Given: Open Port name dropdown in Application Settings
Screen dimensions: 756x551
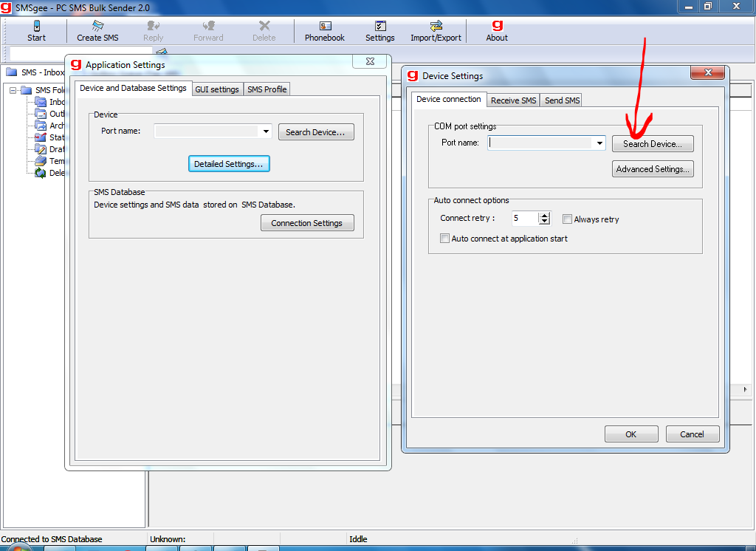Looking at the screenshot, I should tap(266, 131).
